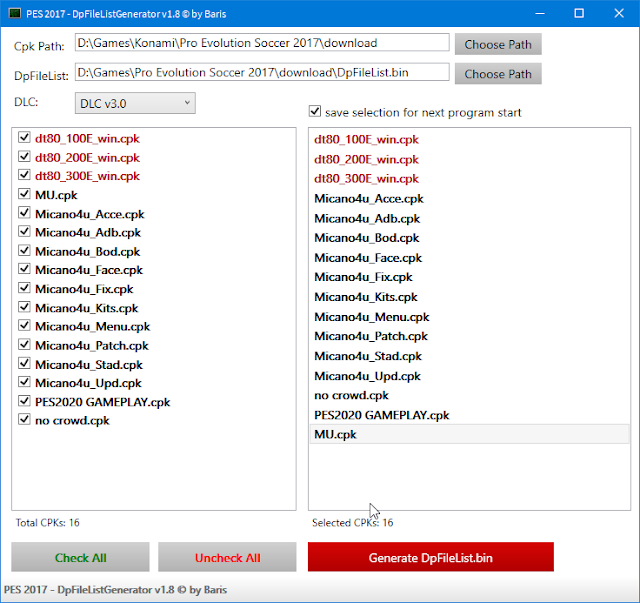Maximize the DpFileListGenerator window
Screen dimensions: 640x603
point(579,13)
